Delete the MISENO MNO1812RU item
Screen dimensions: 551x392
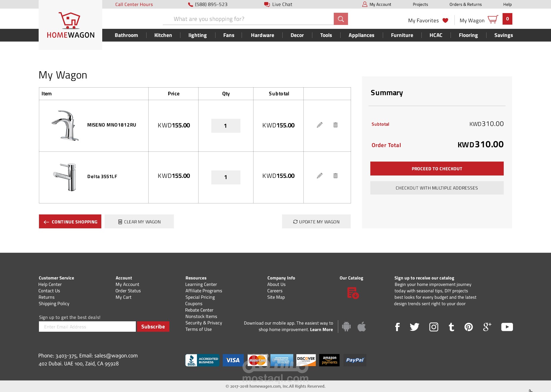point(336,125)
